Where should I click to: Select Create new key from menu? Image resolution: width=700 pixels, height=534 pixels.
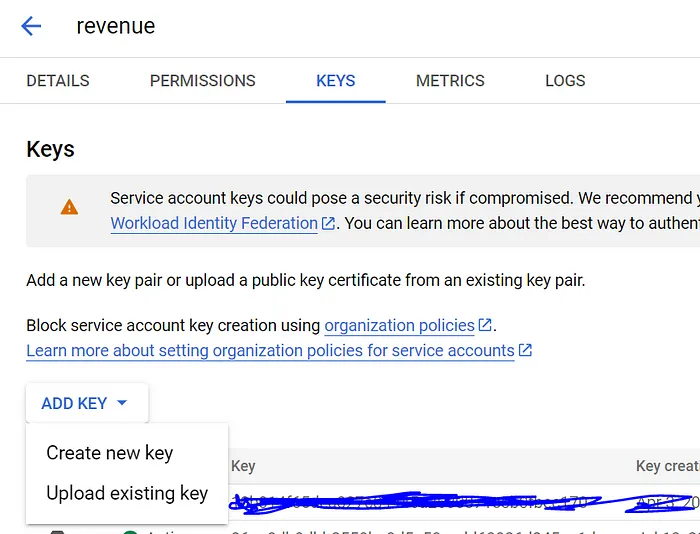(x=110, y=453)
